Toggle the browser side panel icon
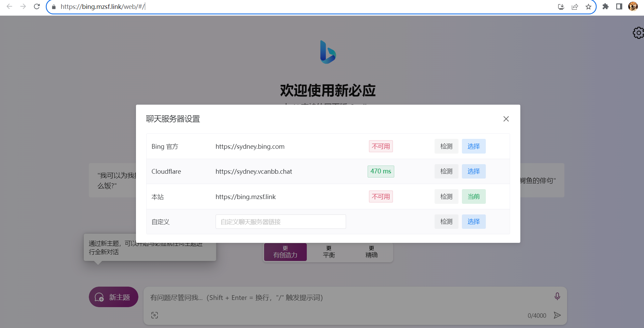Screen dimensions: 644x328 [x=619, y=6]
